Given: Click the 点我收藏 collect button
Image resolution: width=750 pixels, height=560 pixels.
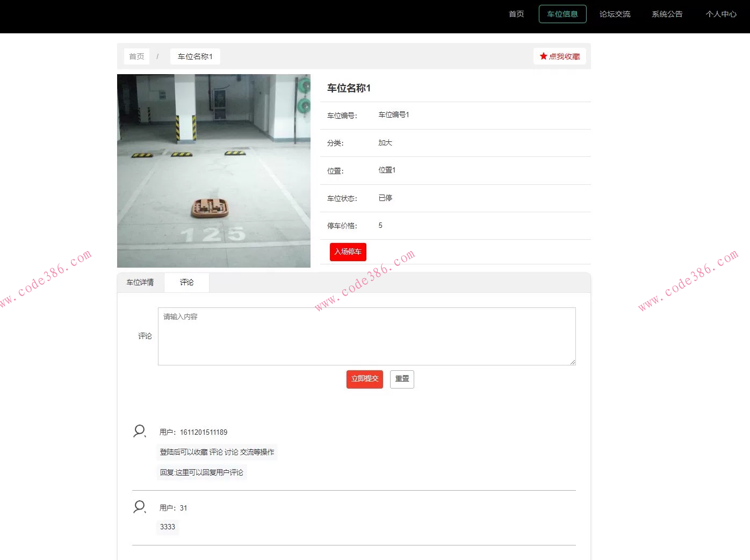Looking at the screenshot, I should [x=560, y=55].
